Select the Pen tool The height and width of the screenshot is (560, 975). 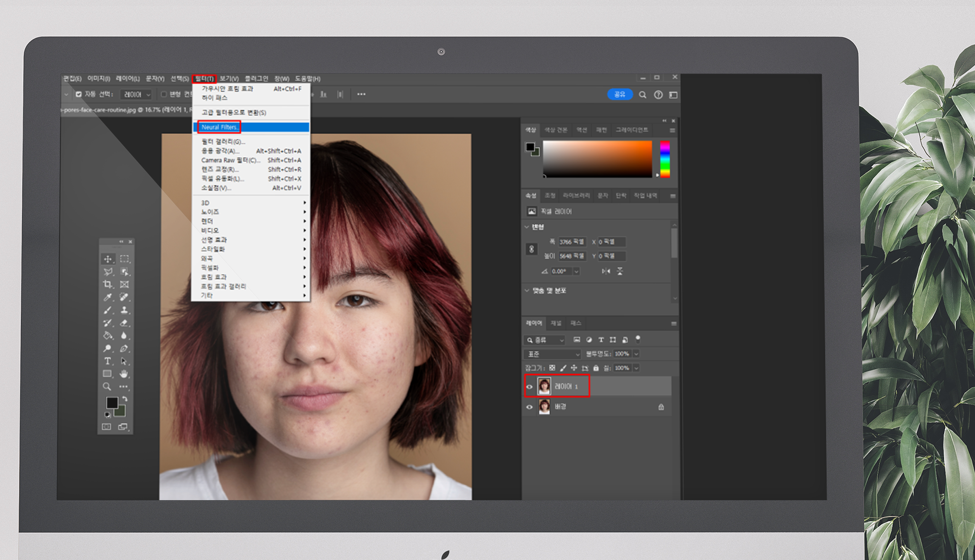pyautogui.click(x=124, y=348)
